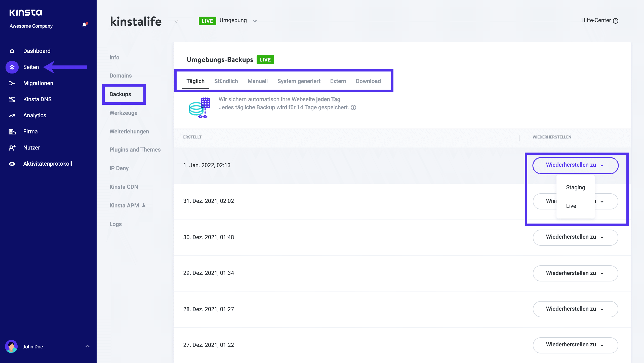This screenshot has height=363, width=644.
Task: Open the Umgebung environment dropdown
Action: click(x=255, y=21)
